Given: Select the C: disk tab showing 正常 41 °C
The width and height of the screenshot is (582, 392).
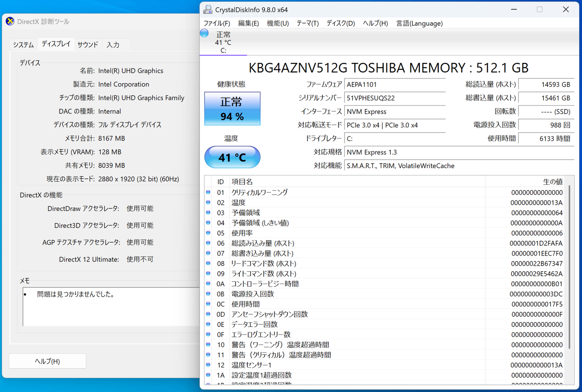Looking at the screenshot, I should click(224, 42).
